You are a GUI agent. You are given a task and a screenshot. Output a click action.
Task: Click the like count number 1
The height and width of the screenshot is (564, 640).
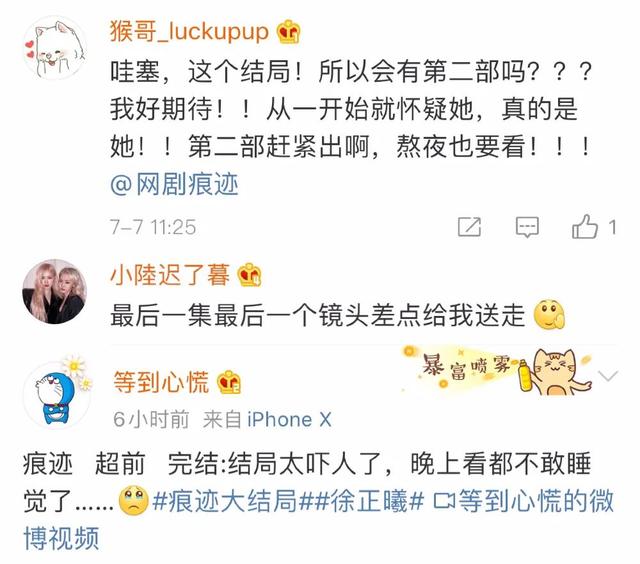coord(612,227)
